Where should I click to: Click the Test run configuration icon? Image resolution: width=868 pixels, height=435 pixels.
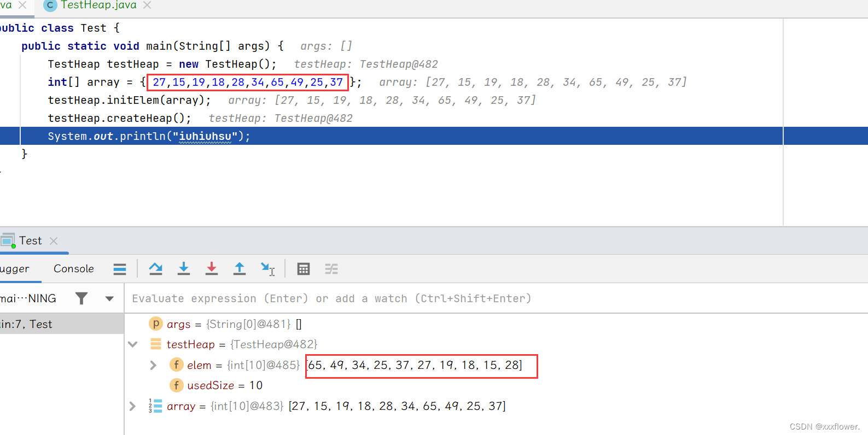coord(8,240)
